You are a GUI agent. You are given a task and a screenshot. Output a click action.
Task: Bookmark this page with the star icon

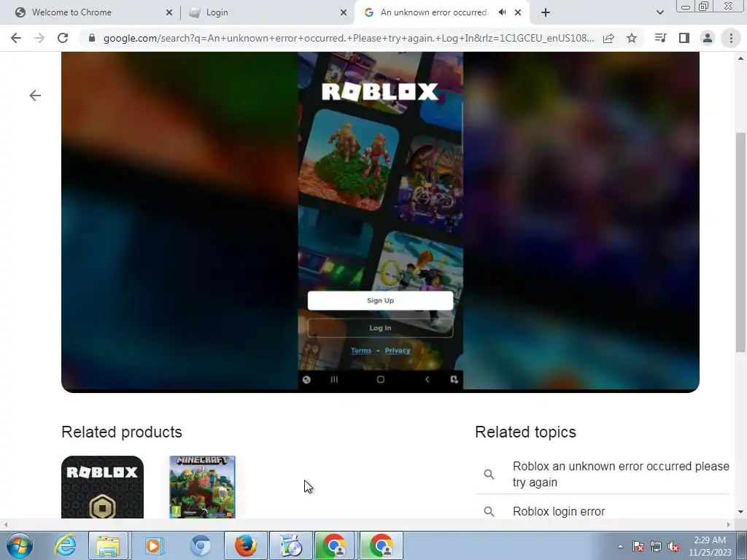coord(632,38)
